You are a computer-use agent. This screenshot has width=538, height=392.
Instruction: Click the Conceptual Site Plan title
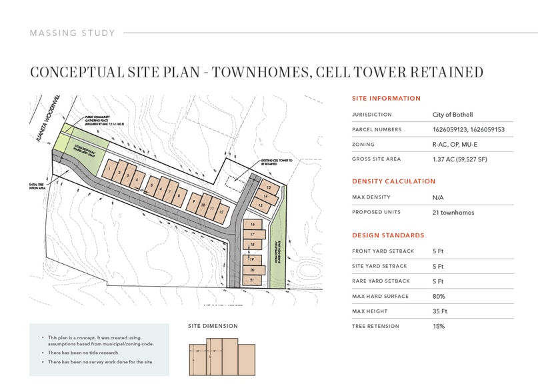tap(257, 72)
